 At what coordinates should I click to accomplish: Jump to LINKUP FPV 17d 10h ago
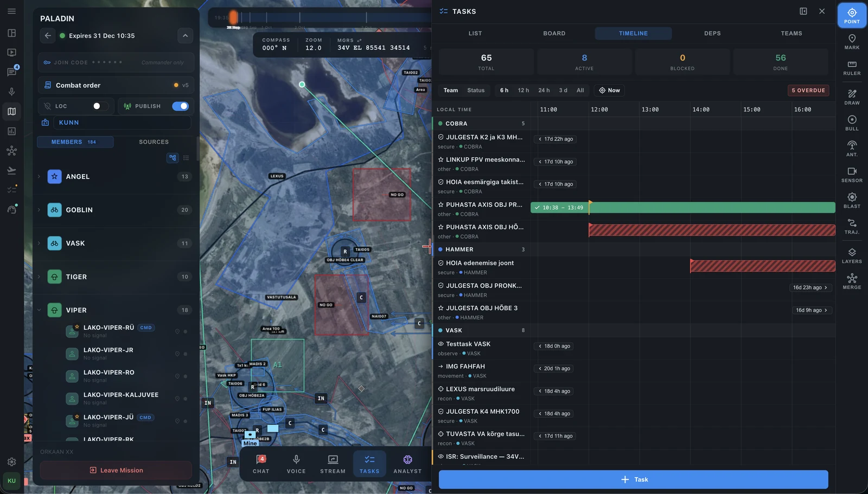tap(555, 162)
